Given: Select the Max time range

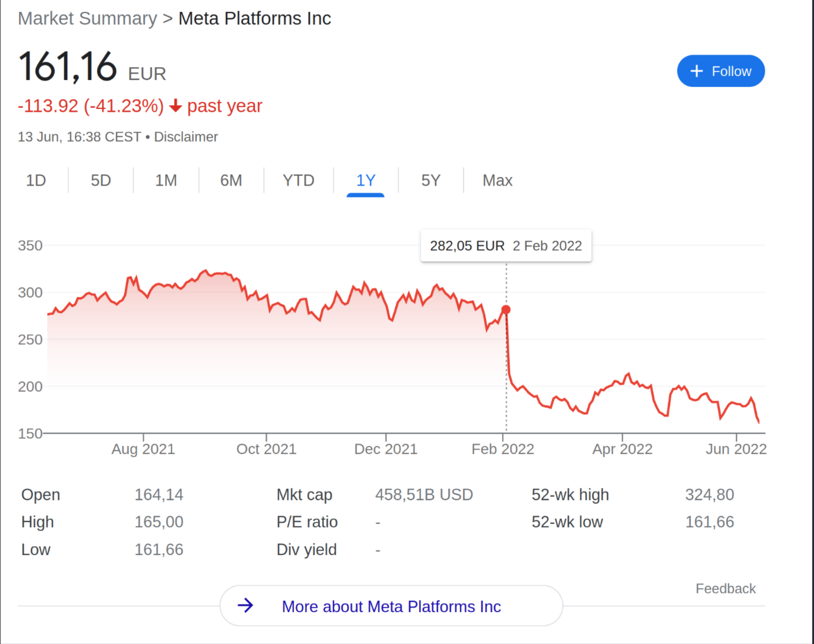Looking at the screenshot, I should coord(497,181).
